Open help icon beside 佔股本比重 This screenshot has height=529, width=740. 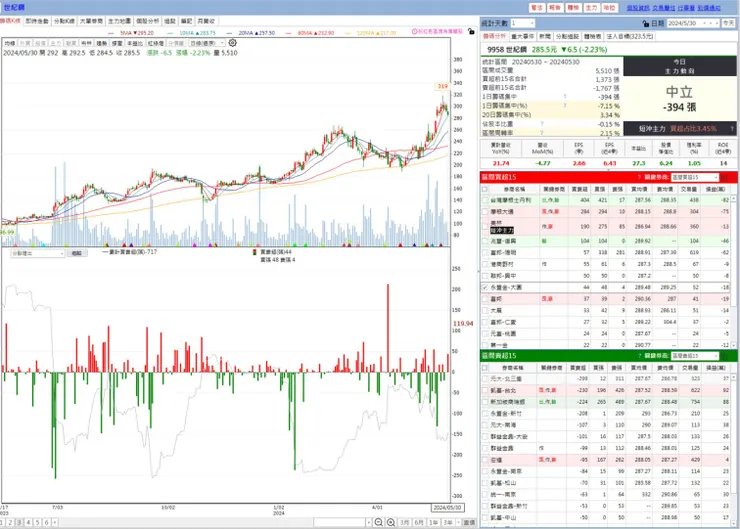click(x=542, y=124)
